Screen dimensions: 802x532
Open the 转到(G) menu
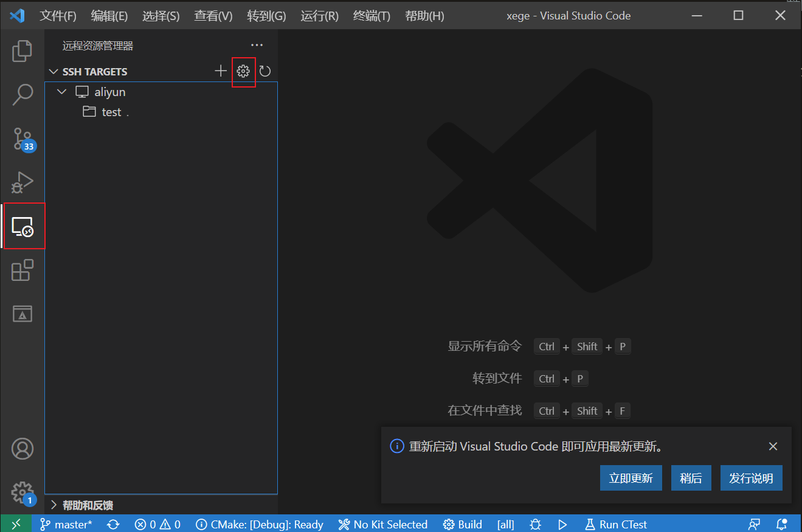(266, 16)
